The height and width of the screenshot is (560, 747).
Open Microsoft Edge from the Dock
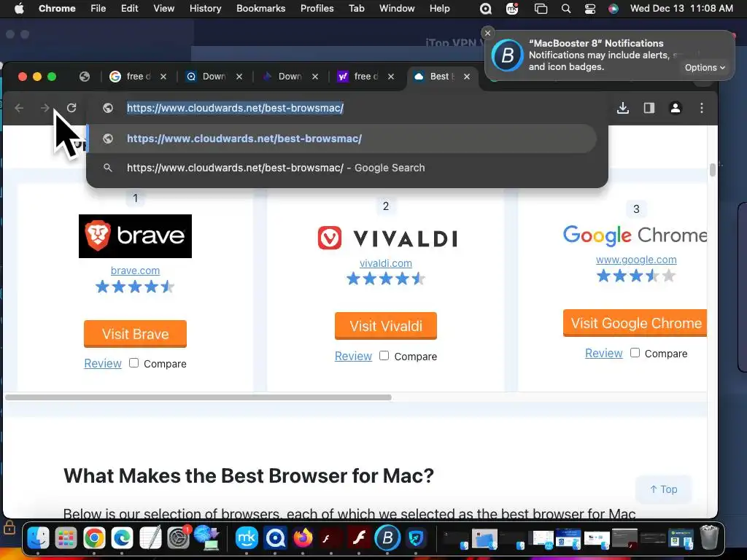(122, 538)
